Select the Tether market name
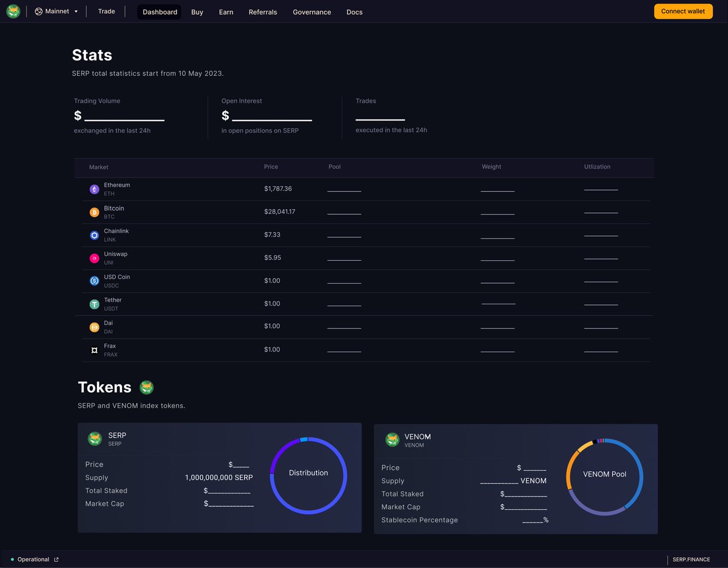The image size is (728, 568). pos(112,300)
